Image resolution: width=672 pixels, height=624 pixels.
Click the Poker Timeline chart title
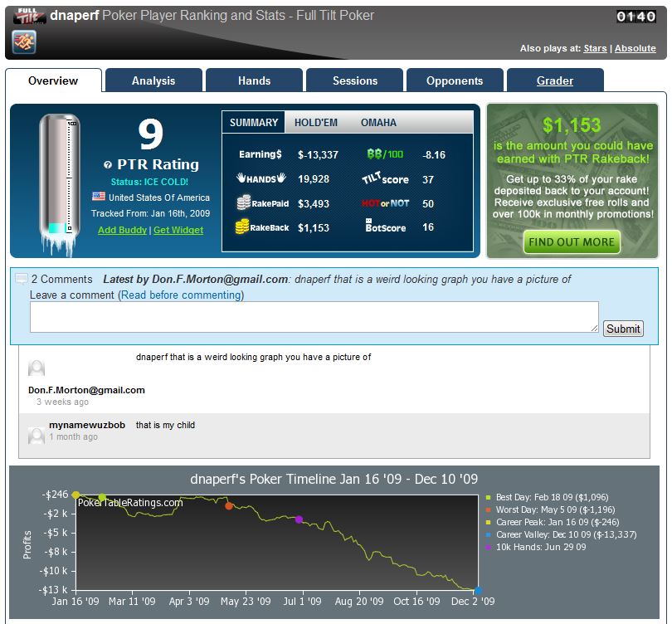[334, 479]
